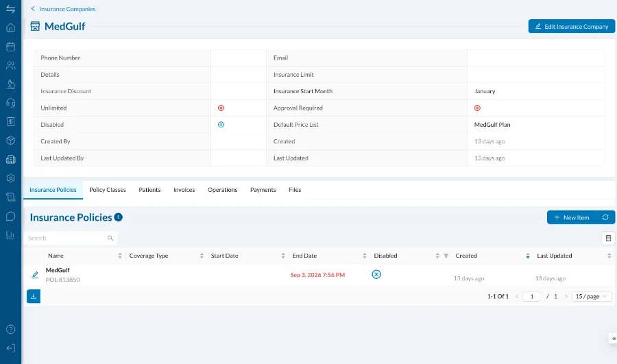Open the microscope lab icon in the sidebar
The width and height of the screenshot is (617, 364).
[10, 84]
